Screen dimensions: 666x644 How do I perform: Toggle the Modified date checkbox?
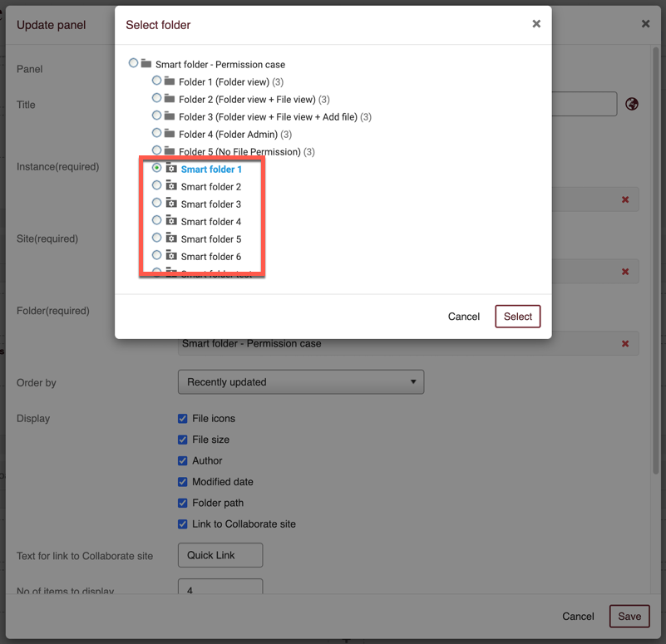pos(183,482)
